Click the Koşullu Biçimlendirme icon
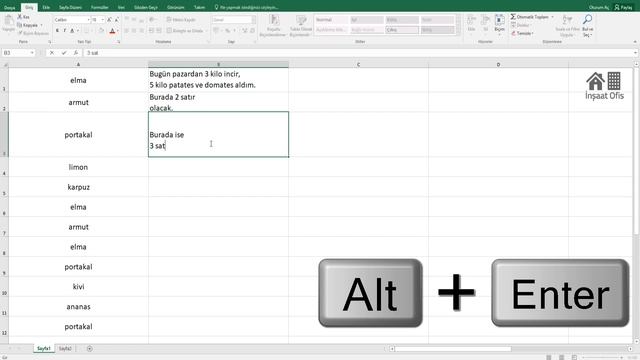The image size is (640, 360). coord(273,20)
